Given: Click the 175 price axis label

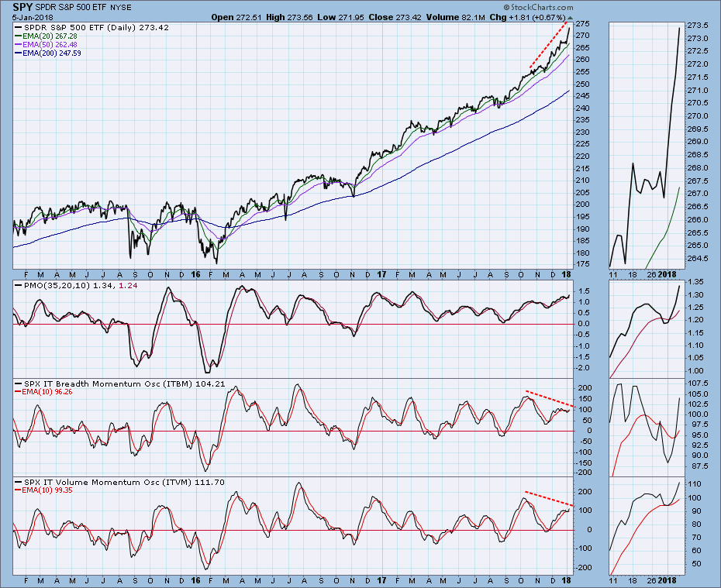Looking at the screenshot, I should [x=583, y=265].
